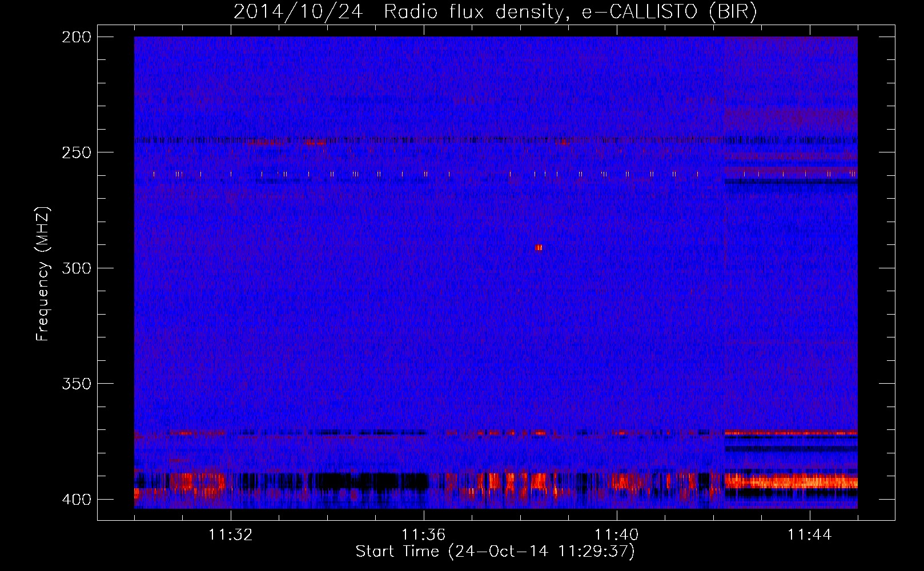Image resolution: width=924 pixels, height=571 pixels.
Task: Click the 11:32 time tick label
Action: click(x=231, y=535)
